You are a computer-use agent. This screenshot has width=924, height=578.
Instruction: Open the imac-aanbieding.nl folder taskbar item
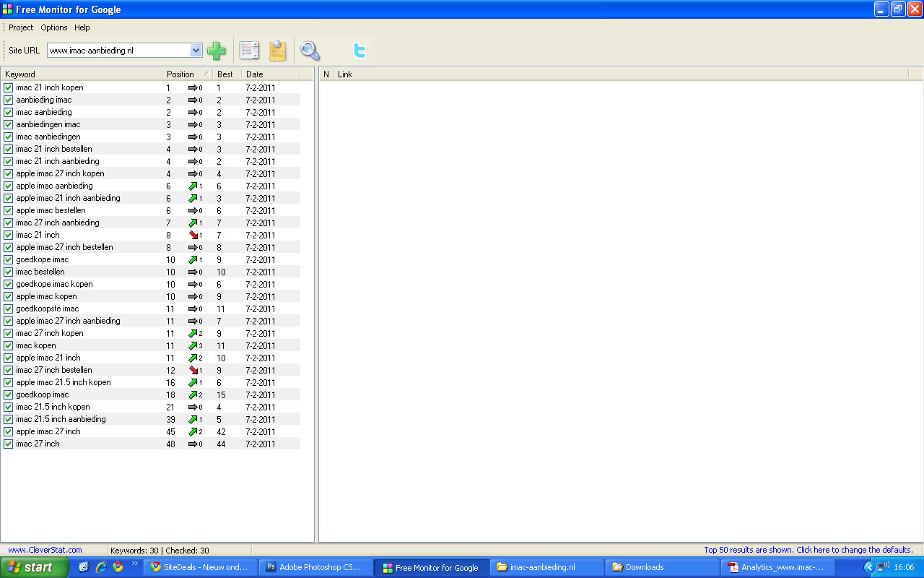click(x=546, y=567)
